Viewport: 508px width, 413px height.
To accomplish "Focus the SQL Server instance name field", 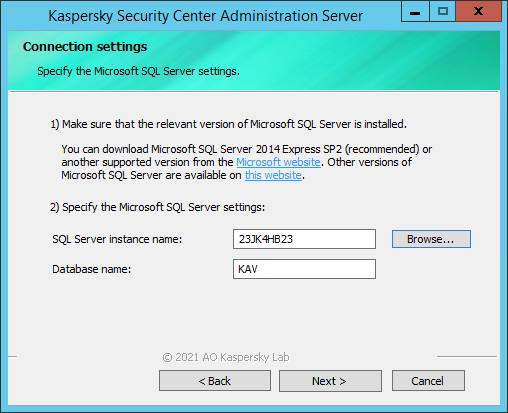I will coord(304,239).
